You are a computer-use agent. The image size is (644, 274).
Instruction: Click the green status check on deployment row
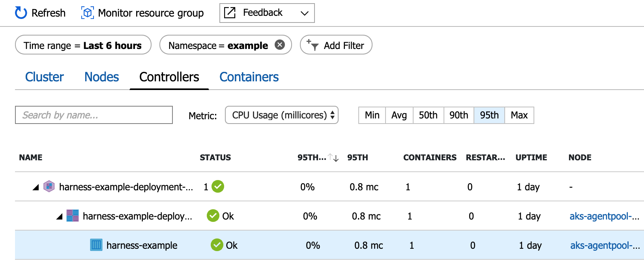click(218, 186)
